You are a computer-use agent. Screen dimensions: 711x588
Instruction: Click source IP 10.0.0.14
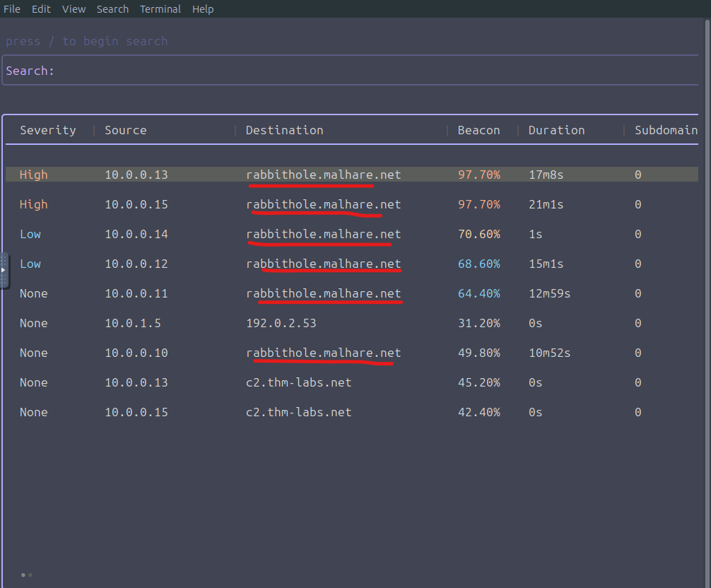[136, 234]
